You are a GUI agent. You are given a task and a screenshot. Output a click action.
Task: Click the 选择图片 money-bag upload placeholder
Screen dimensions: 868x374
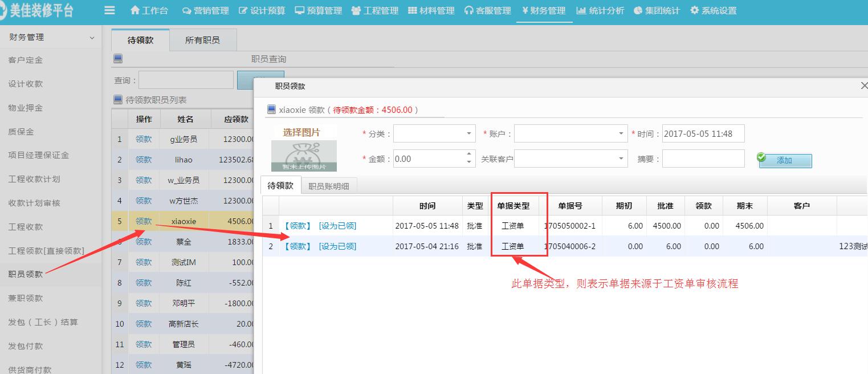(x=304, y=155)
